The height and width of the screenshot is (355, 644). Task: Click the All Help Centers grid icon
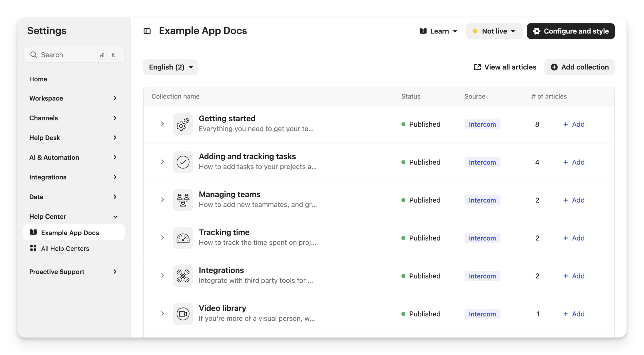[x=33, y=248]
